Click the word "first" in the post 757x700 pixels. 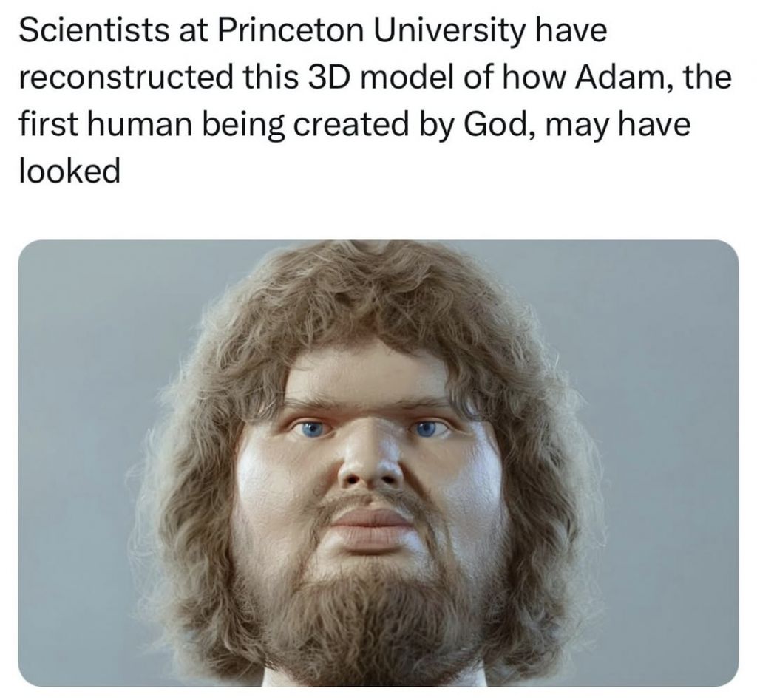[49, 125]
